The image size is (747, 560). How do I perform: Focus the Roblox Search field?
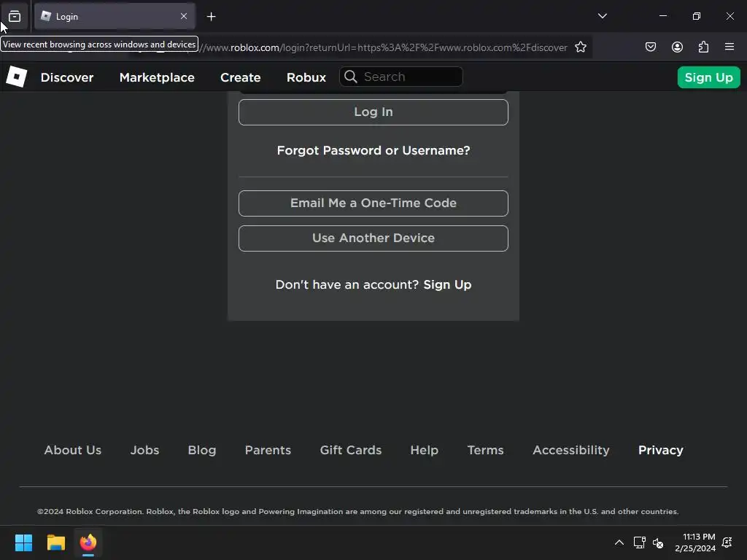pos(401,77)
